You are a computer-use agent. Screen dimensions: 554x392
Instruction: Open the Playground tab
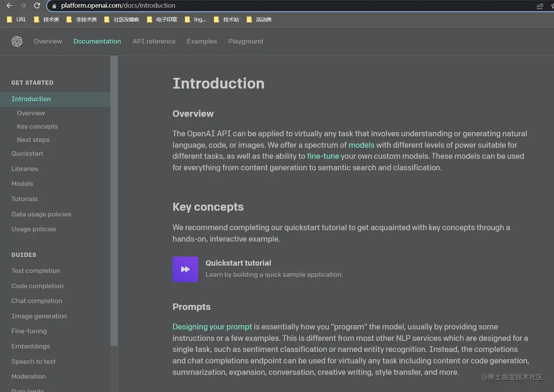pyautogui.click(x=246, y=41)
